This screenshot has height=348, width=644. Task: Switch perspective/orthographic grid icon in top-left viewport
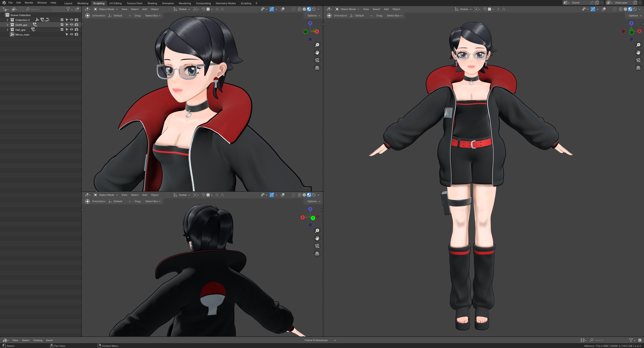[x=317, y=68]
